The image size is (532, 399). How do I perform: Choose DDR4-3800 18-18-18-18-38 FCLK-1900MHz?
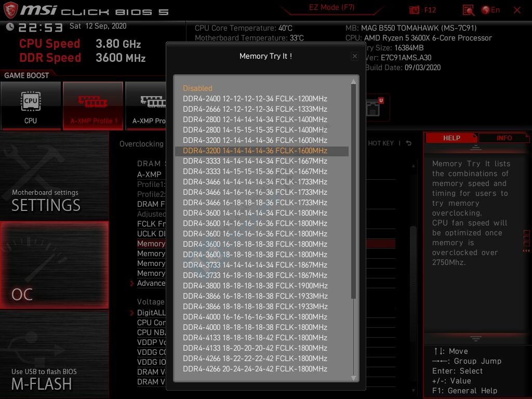262,286
